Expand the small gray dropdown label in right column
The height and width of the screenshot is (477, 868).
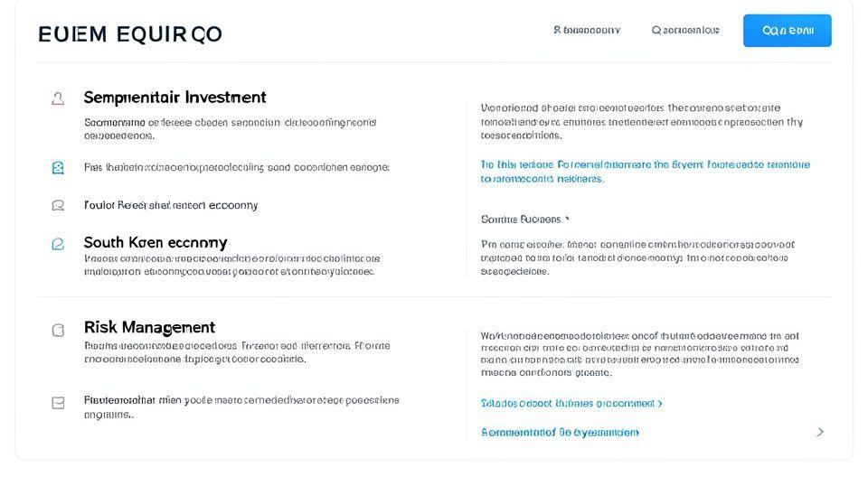pos(525,219)
